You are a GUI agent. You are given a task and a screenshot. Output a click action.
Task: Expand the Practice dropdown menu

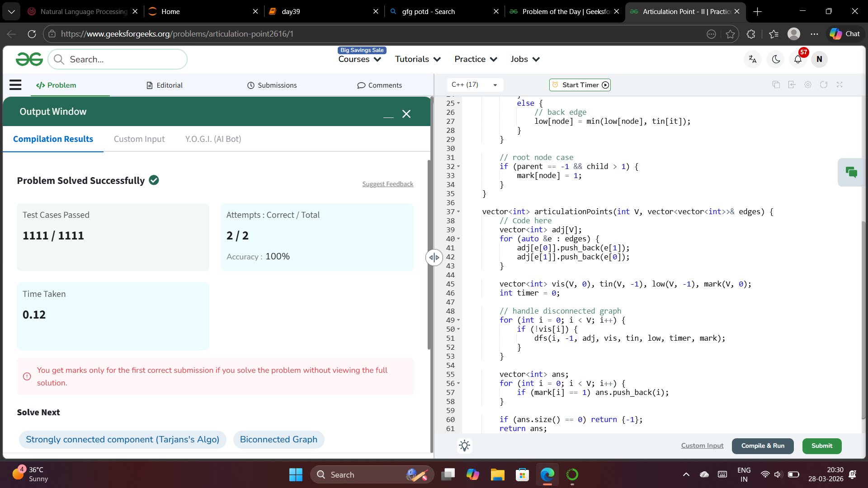click(x=476, y=59)
